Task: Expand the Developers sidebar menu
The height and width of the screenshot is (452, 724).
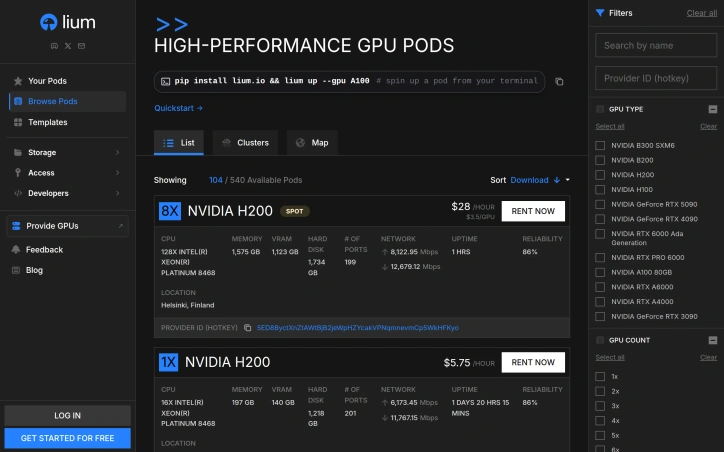Action: point(67,193)
